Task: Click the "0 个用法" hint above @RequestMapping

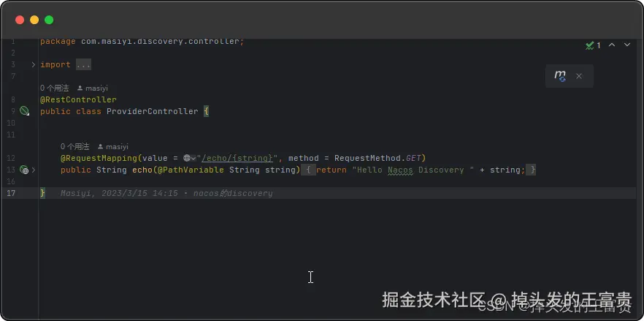Action: (74, 146)
